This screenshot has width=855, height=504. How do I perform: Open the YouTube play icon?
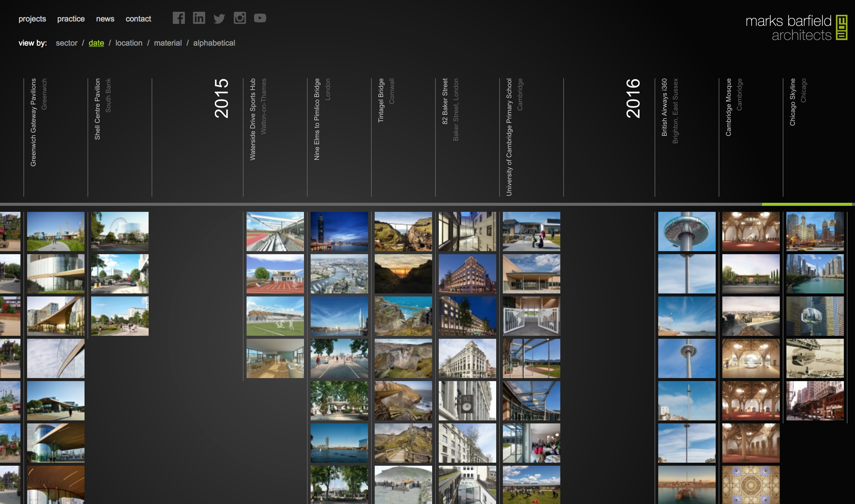point(260,18)
